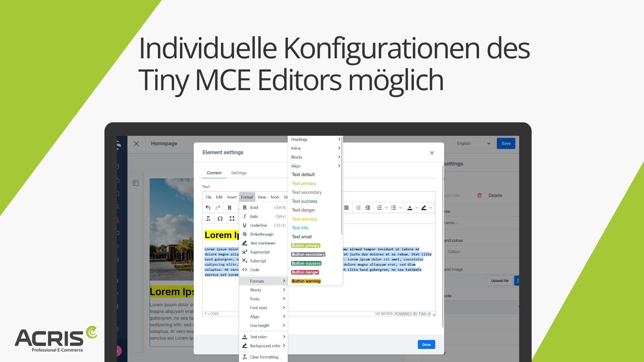The image size is (644, 362).
Task: Choose Bold from the Format menu
Action: pyautogui.click(x=263, y=208)
